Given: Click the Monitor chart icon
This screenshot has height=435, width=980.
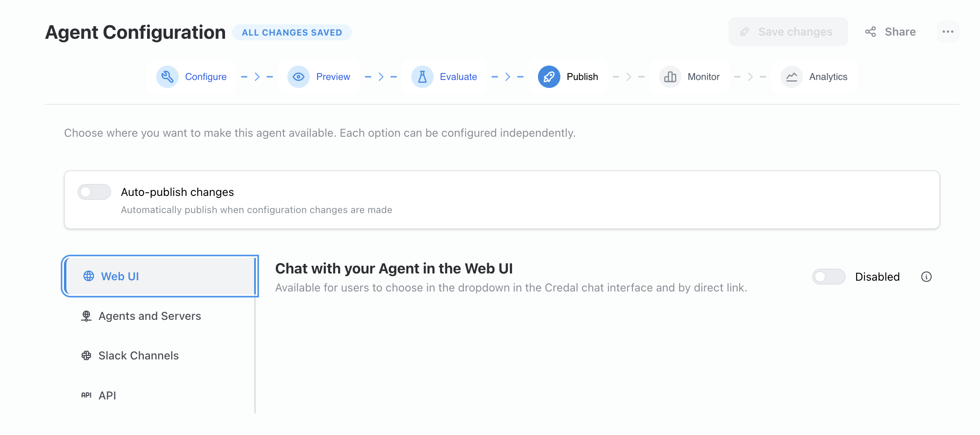Looking at the screenshot, I should click(670, 77).
